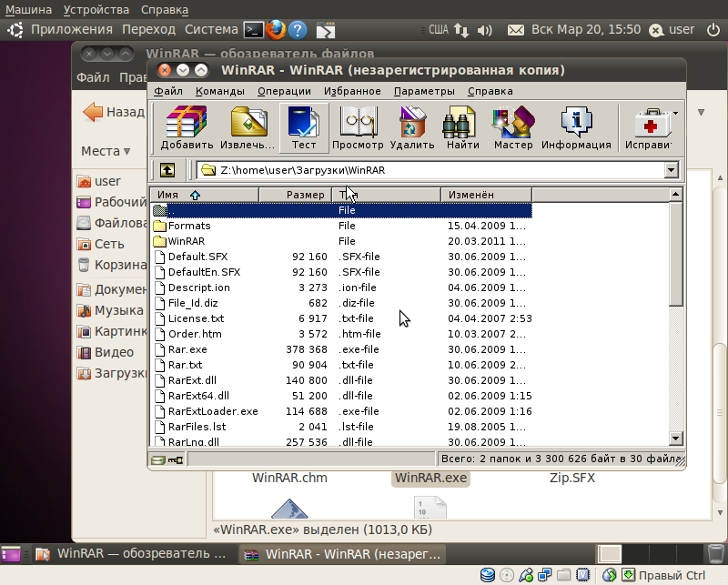Open the trash icon in bottom panel

pos(715,554)
